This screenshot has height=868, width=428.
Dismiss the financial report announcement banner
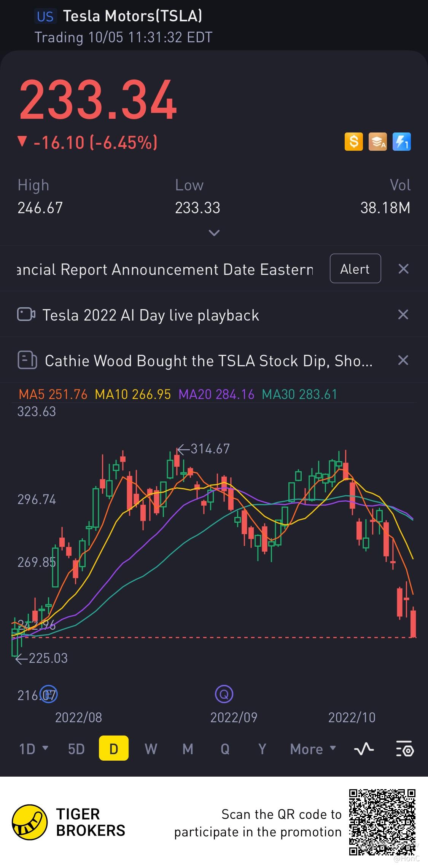coord(403,269)
